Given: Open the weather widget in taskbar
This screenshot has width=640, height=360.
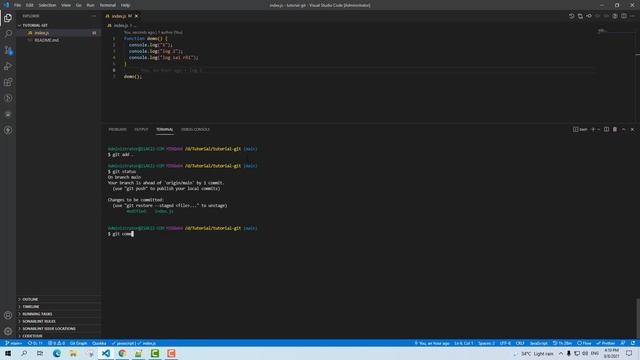Looking at the screenshot, I should click(x=533, y=353).
